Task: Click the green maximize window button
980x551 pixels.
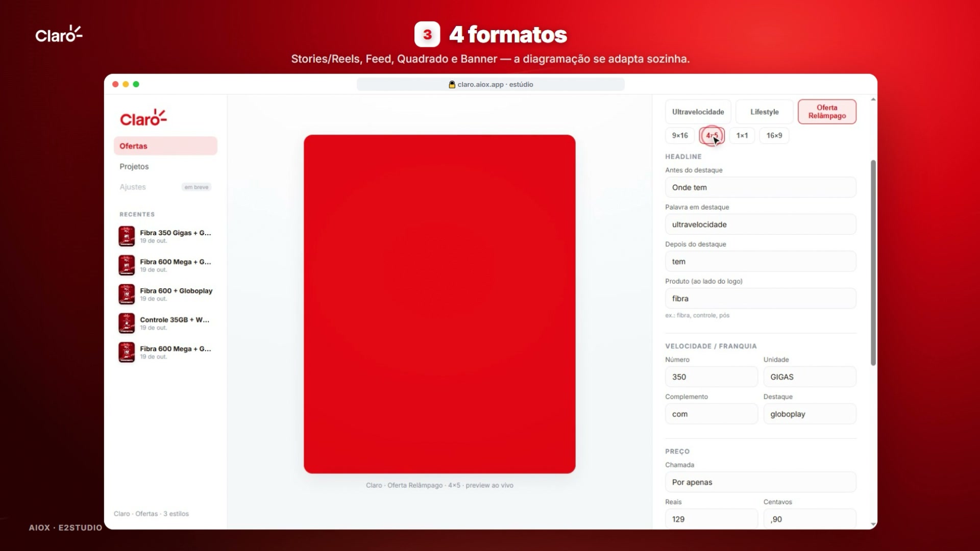Action: point(136,84)
